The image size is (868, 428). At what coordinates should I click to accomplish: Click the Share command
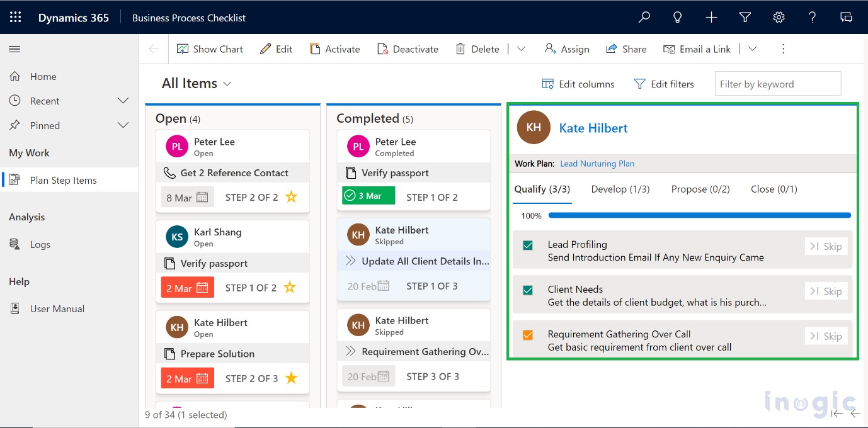point(626,49)
